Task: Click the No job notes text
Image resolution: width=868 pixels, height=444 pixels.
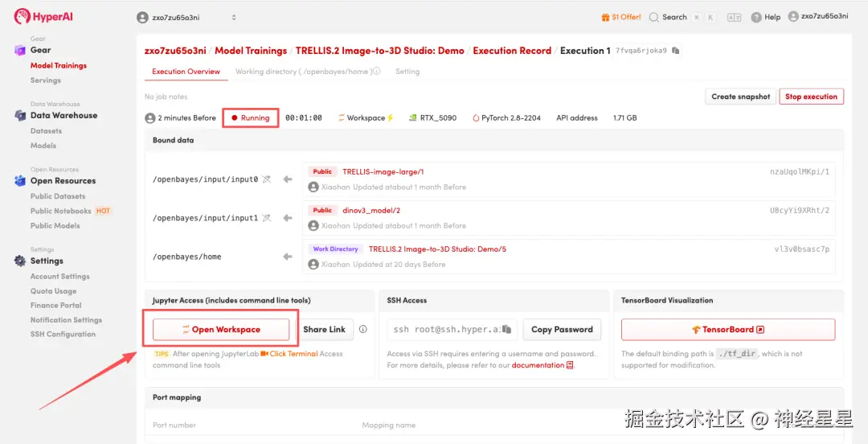Action: 166,97
